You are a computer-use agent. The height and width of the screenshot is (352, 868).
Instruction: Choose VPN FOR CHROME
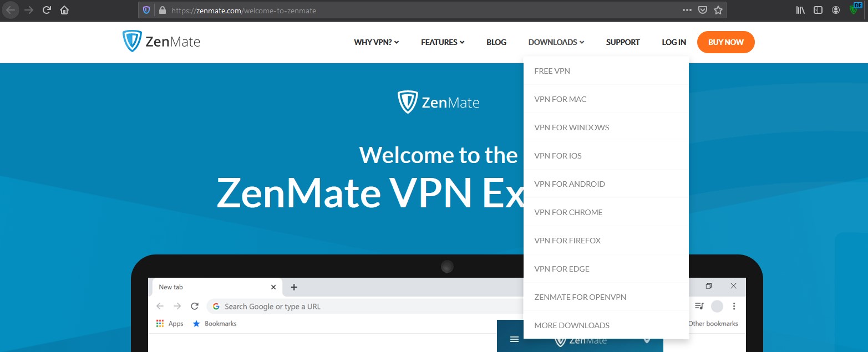(606, 212)
